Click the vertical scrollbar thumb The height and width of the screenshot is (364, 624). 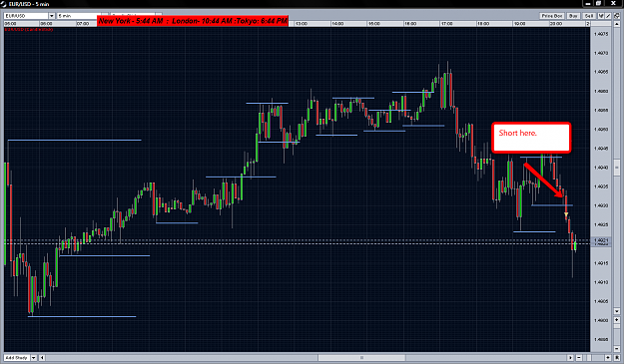617,168
